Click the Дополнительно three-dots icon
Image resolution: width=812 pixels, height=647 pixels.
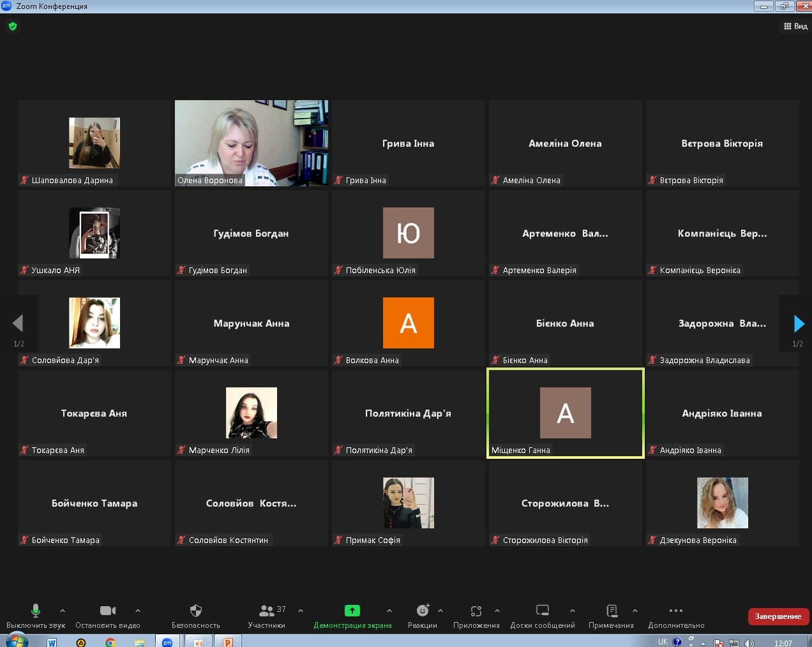coord(676,611)
